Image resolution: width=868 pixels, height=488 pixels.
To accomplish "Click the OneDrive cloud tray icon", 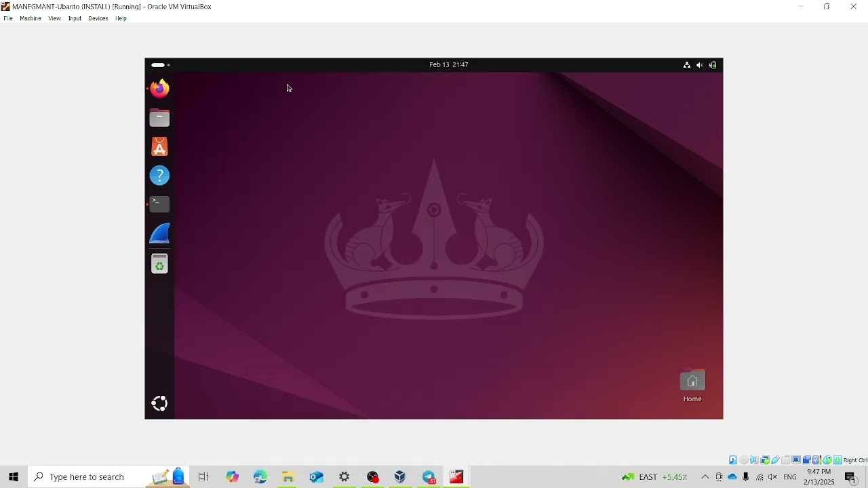I will 733,477.
